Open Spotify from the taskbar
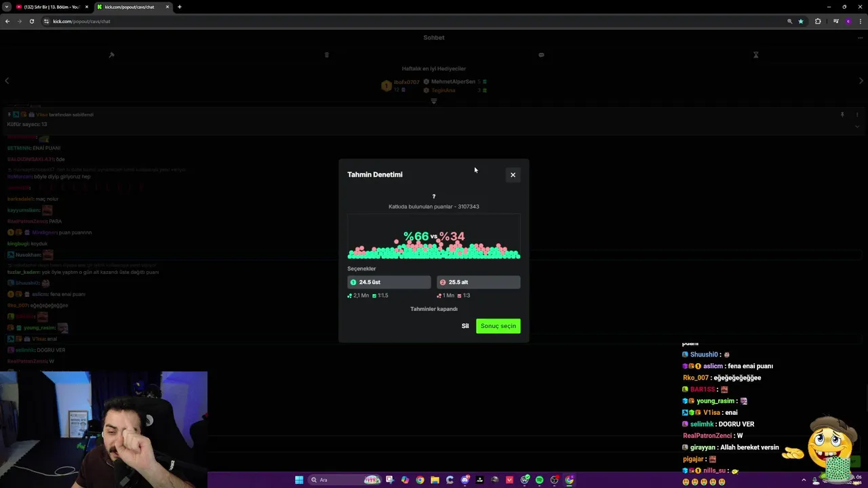The width and height of the screenshot is (868, 488). pos(539,480)
